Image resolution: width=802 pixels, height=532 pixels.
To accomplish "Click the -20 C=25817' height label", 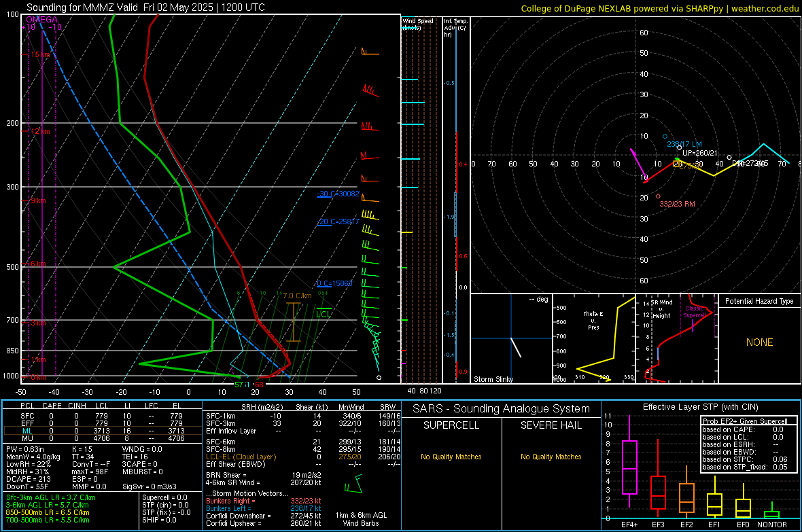I will point(338,221).
